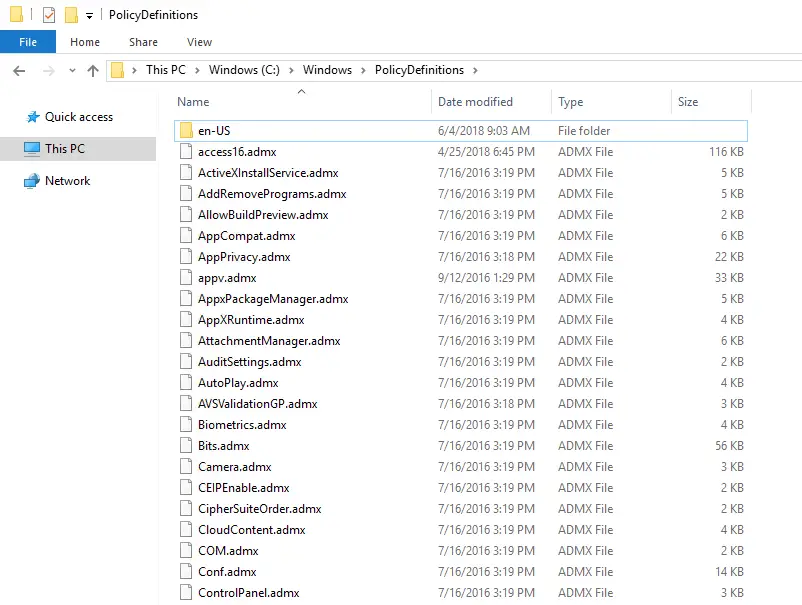802x605 pixels.
Task: Click the 116 KB size of access16.admx
Action: [726, 152]
